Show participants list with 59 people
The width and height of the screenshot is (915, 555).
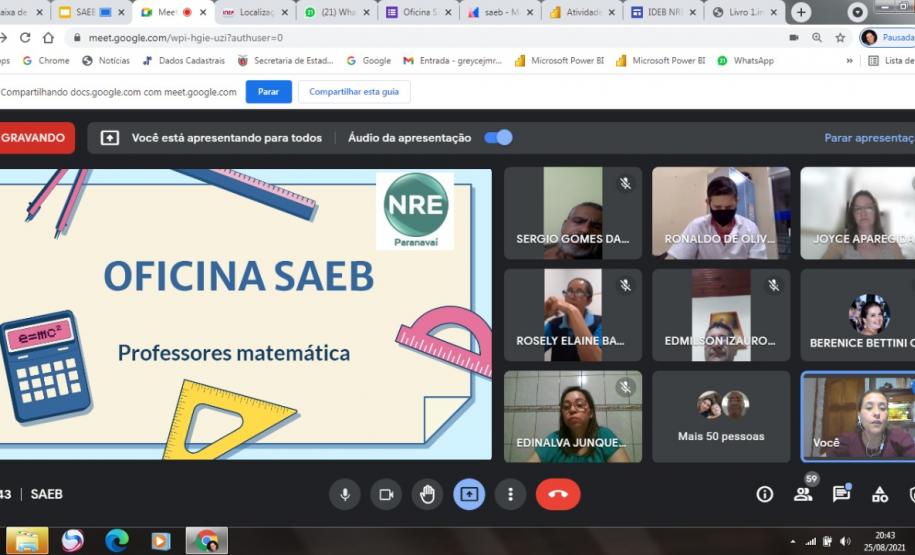pos(803,494)
